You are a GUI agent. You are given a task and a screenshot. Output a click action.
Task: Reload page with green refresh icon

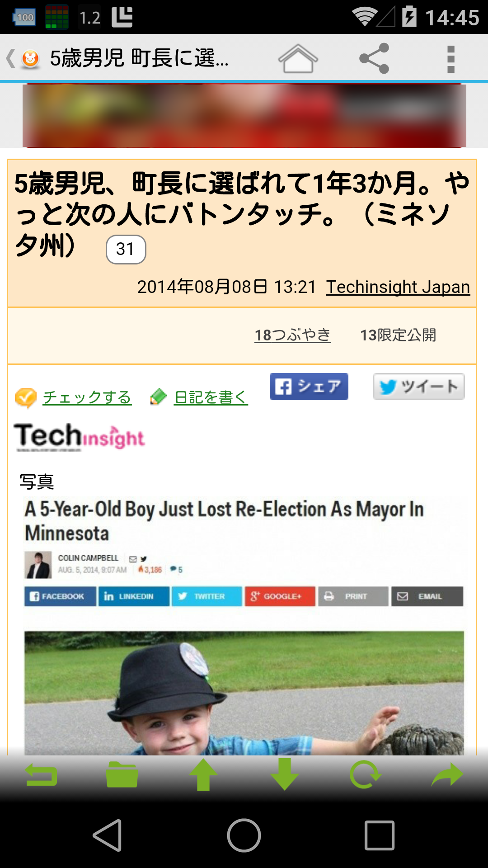365,774
